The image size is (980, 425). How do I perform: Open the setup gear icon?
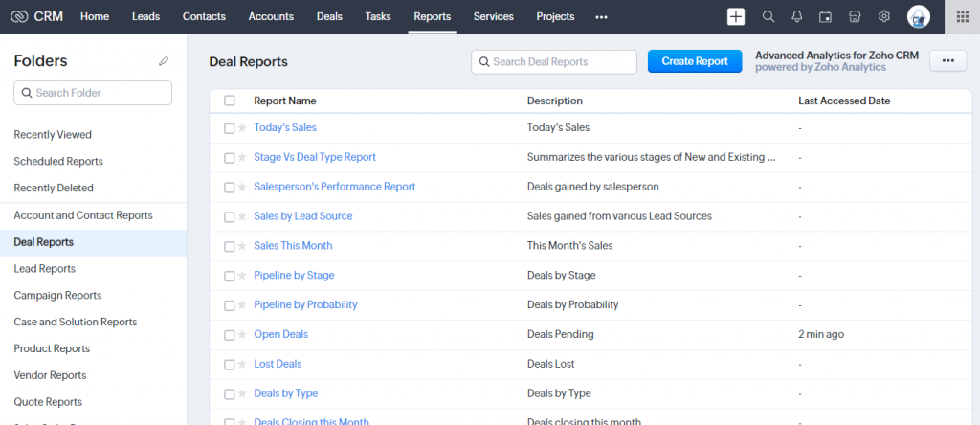883,16
